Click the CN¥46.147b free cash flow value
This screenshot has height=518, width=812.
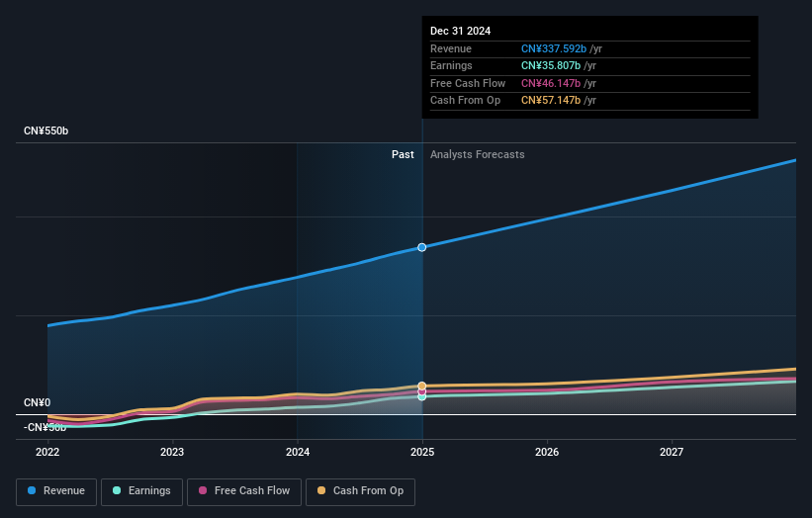[551, 83]
